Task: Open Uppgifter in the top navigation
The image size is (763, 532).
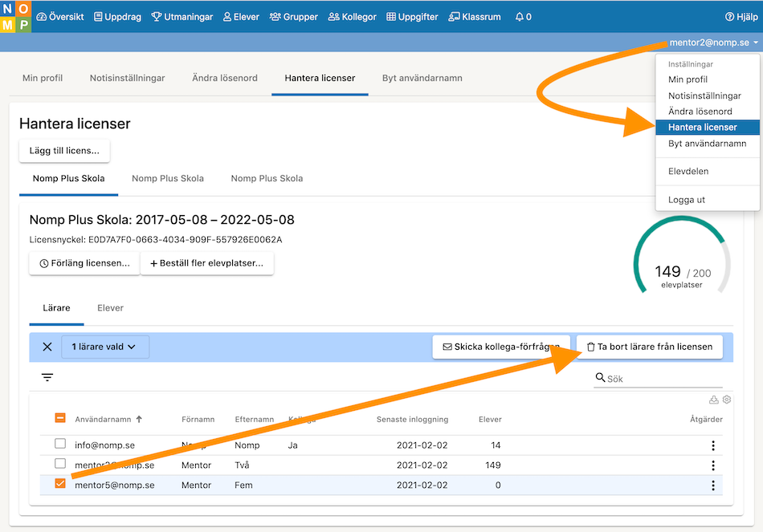Action: (x=412, y=17)
